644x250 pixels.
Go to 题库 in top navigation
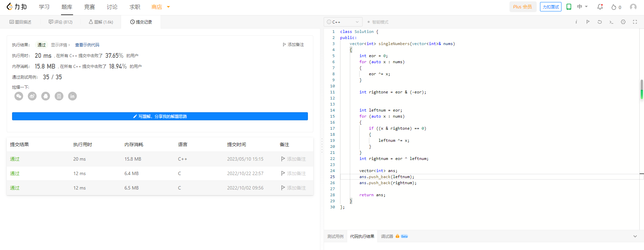click(x=67, y=7)
